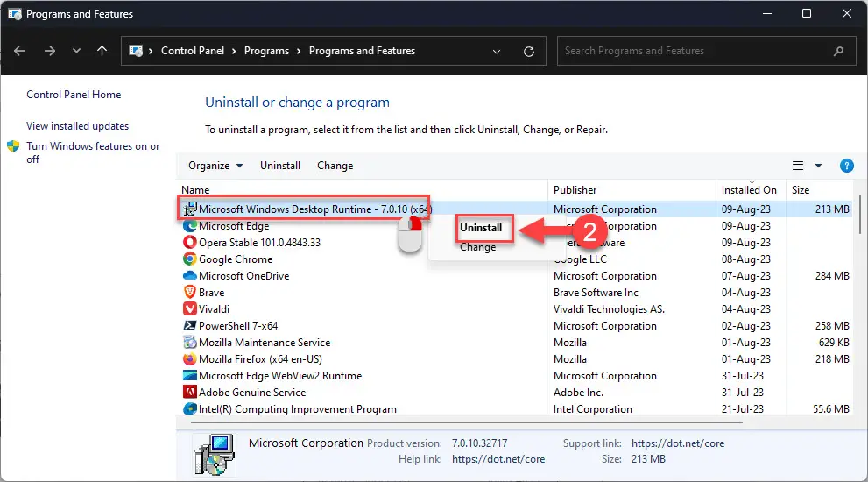Click the installer icon in details pane

[213, 455]
